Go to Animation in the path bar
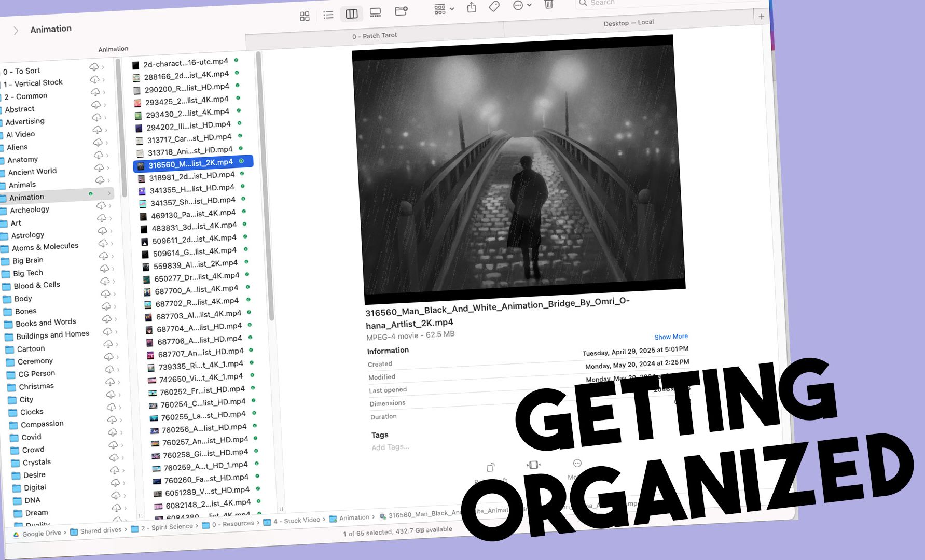 (x=349, y=518)
